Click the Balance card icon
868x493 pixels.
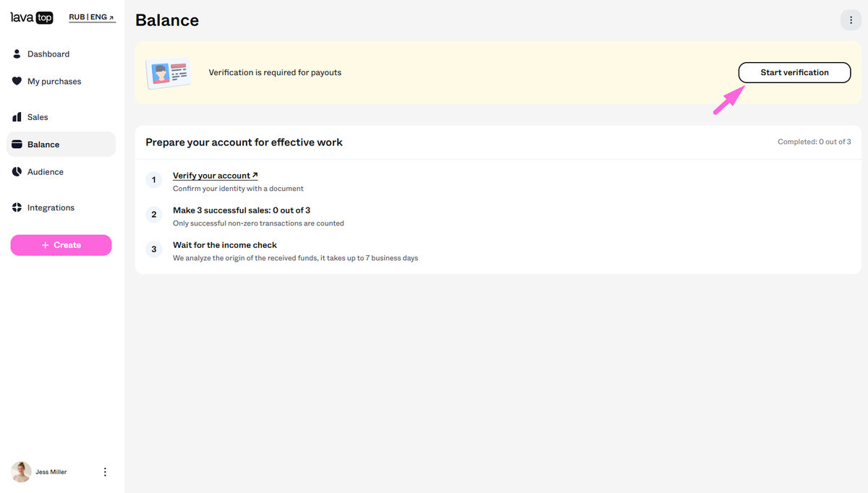(17, 145)
